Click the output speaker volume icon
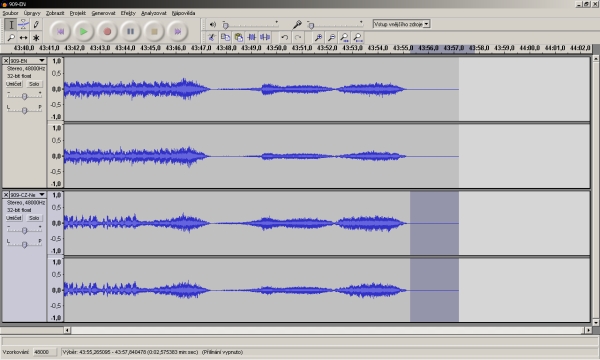Screen dimensions: 600x360 click(213, 24)
